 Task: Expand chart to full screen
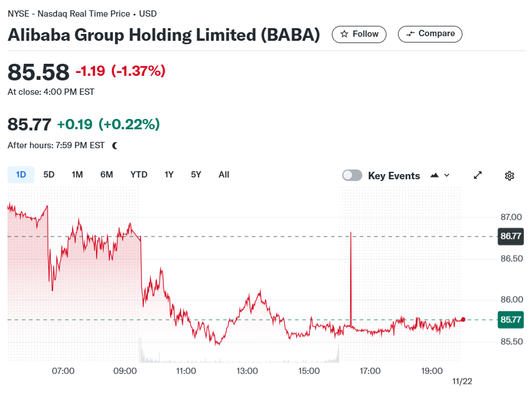tap(478, 175)
